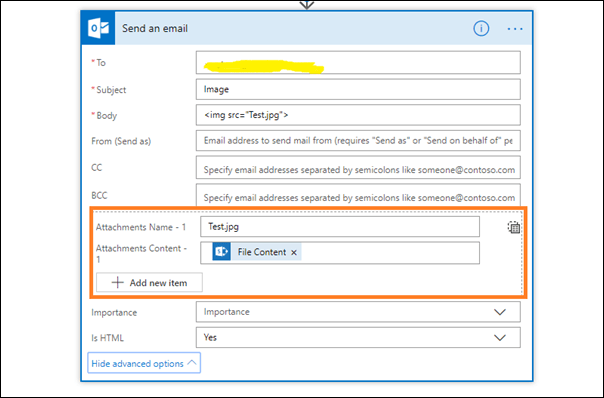Click the Send an email action title
604x398 pixels.
coord(155,29)
